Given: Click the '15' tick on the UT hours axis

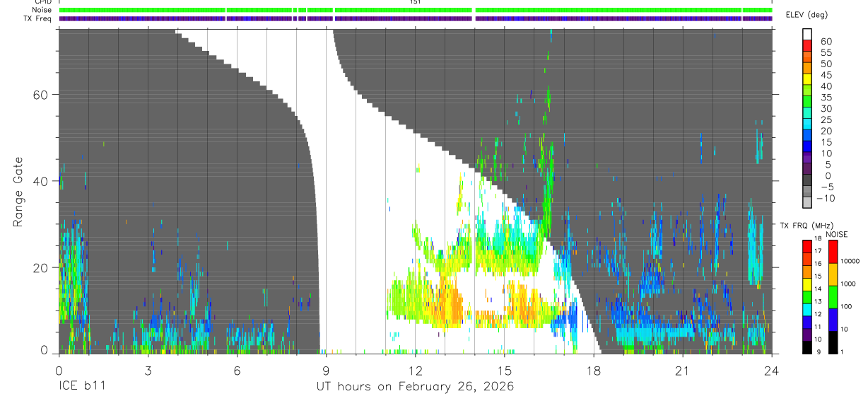Looking at the screenshot, I should (504, 371).
